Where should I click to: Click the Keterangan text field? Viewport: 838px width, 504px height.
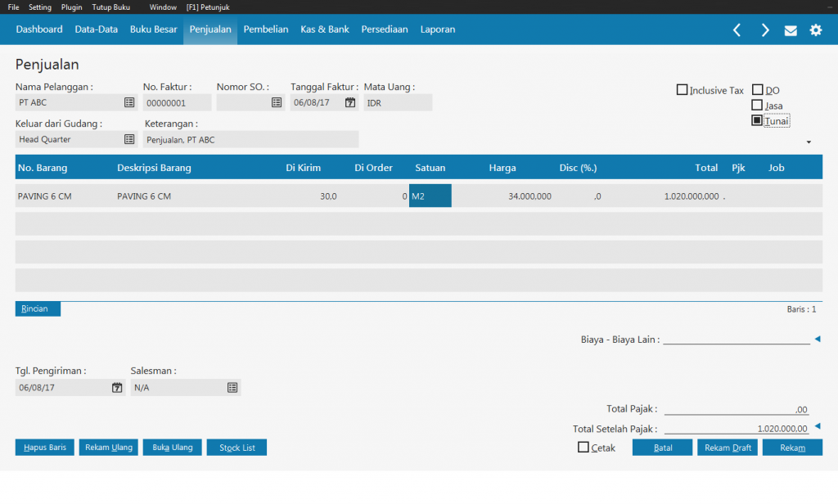point(250,140)
